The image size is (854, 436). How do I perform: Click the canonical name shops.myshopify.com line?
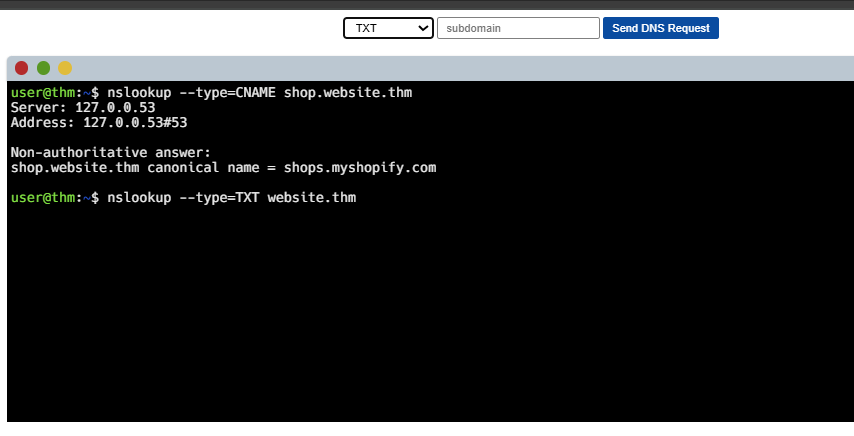pyautogui.click(x=223, y=168)
